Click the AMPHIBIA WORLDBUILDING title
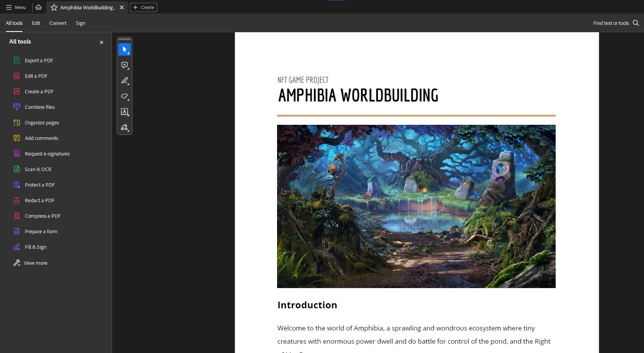The width and height of the screenshot is (644, 353). [358, 96]
